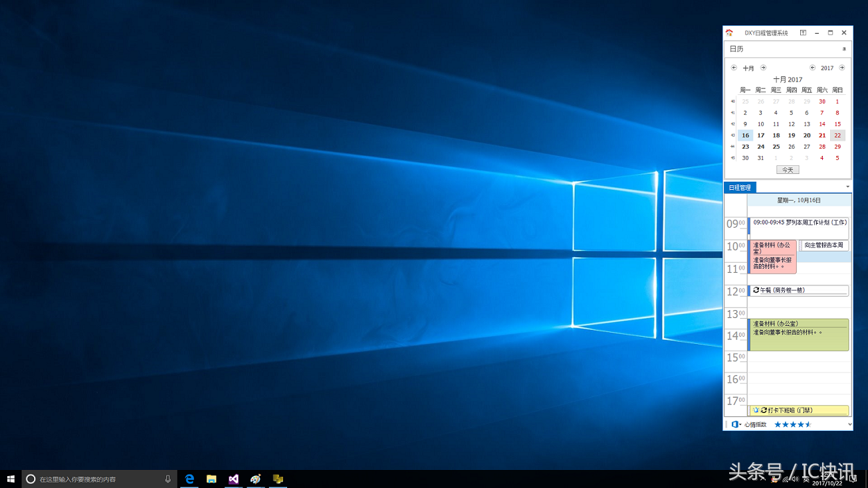The width and height of the screenshot is (868, 488).
Task: Toggle the ribbon display options button
Action: click(803, 33)
